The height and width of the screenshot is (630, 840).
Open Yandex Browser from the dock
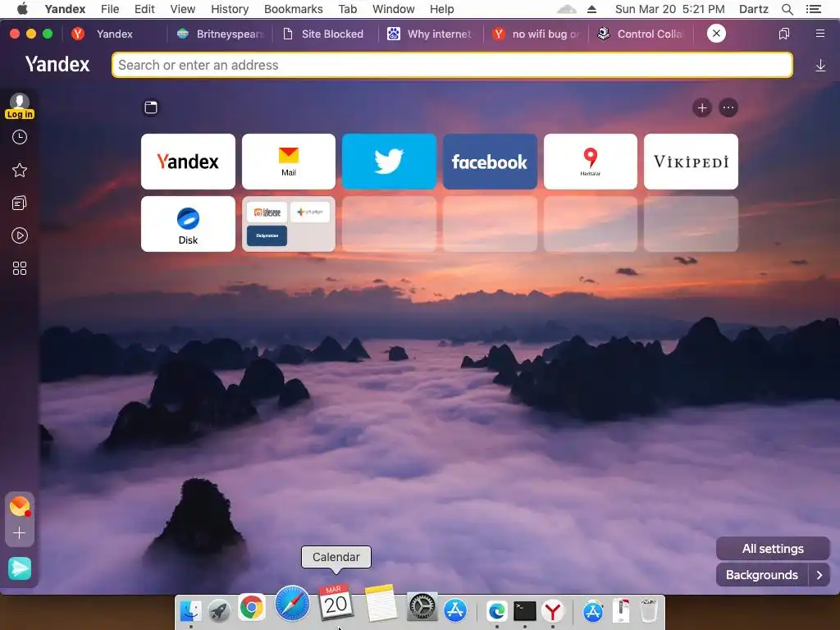(552, 610)
